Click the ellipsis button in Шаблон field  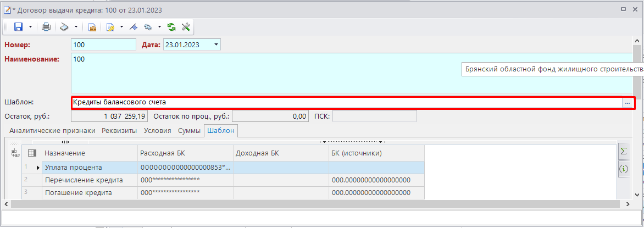(627, 102)
